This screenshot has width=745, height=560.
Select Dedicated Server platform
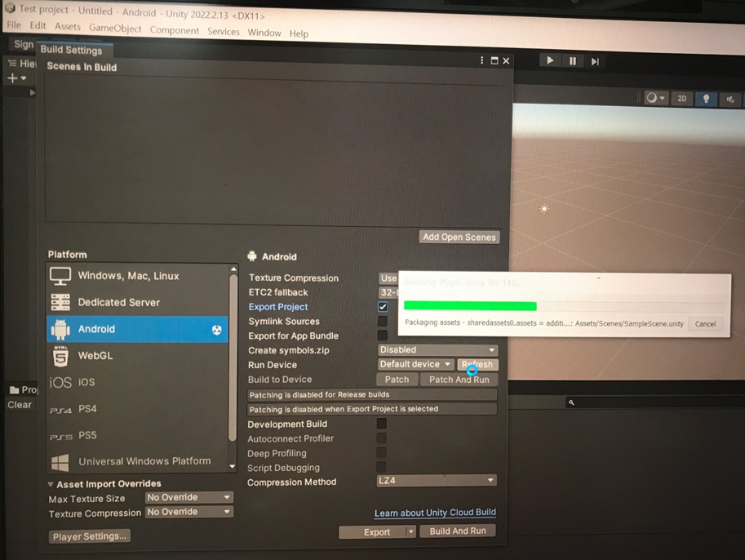point(138,302)
